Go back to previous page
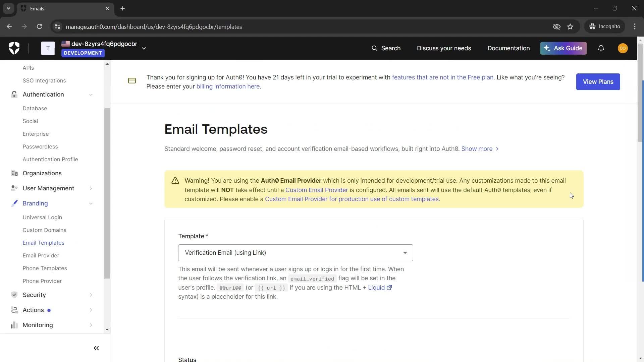Image resolution: width=644 pixels, height=362 pixels. click(9, 26)
